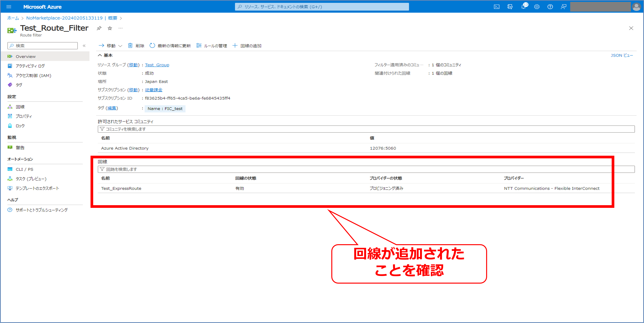This screenshot has width=644, height=323.
Task: Mark the resource as favorite star
Action: click(110, 28)
